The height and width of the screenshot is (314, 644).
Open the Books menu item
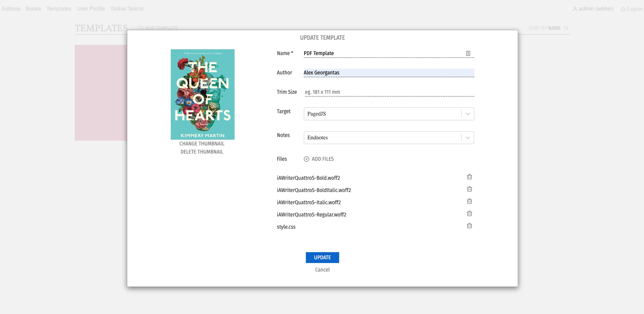click(x=33, y=8)
